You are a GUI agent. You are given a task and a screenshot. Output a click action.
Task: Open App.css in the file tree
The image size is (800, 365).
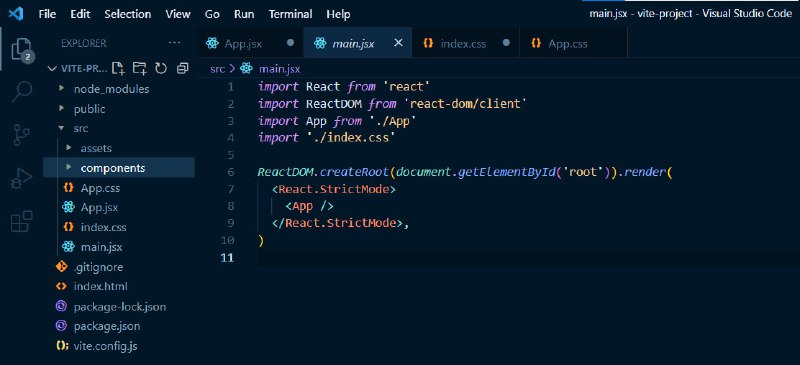click(100, 188)
